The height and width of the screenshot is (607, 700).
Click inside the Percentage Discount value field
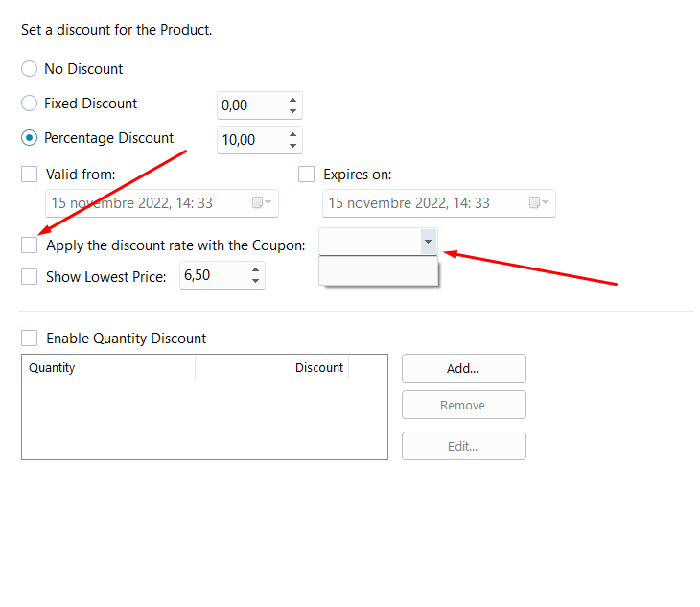pyautogui.click(x=248, y=140)
